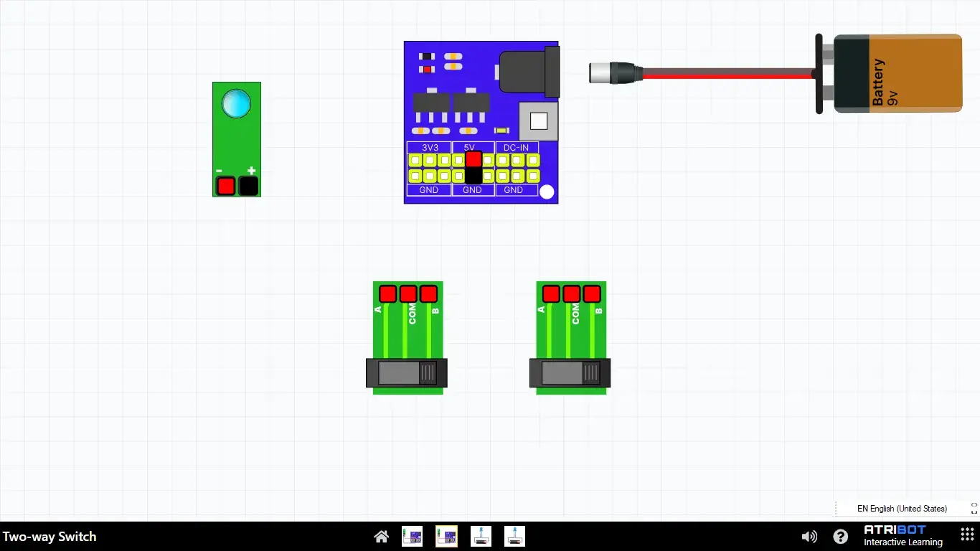Click pin B on left switch

click(x=428, y=293)
